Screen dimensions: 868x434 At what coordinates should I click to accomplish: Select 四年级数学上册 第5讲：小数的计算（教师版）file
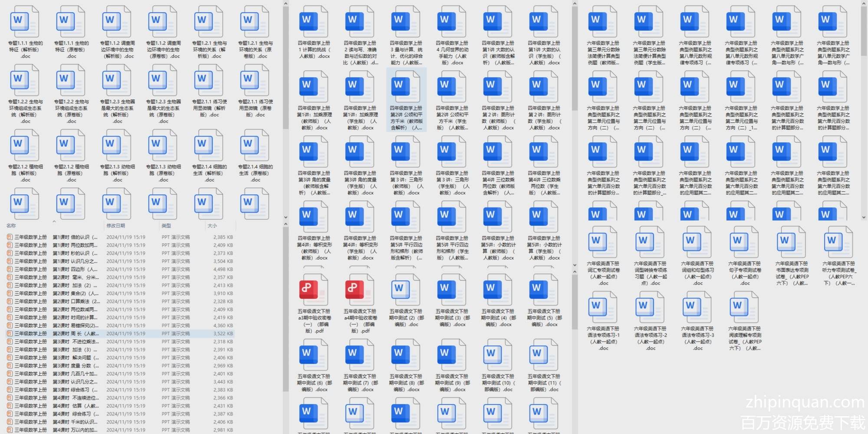click(x=498, y=231)
